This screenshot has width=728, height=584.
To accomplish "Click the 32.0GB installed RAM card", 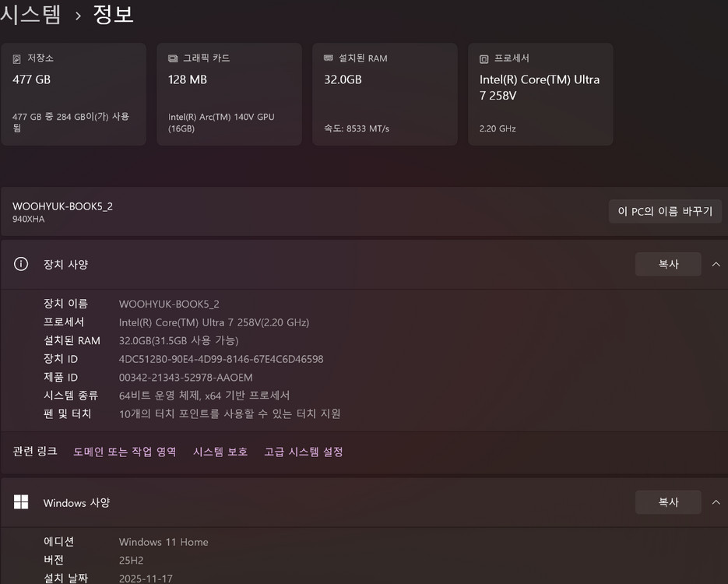I will click(x=385, y=93).
